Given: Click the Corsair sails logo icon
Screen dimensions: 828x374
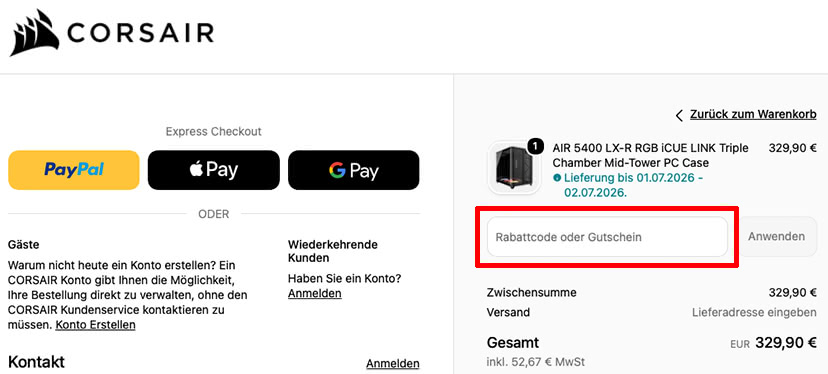Looking at the screenshot, I should pos(34,33).
